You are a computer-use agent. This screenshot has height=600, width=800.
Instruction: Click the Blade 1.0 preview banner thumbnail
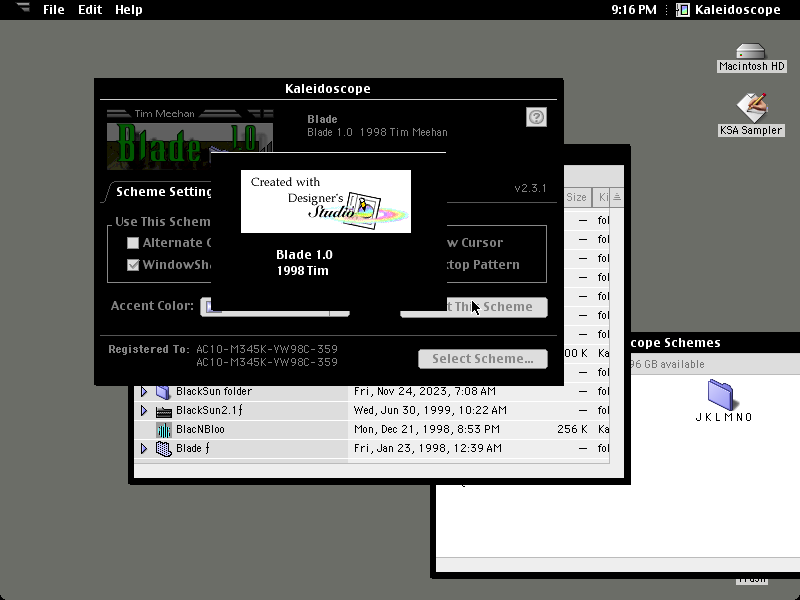coord(190,141)
